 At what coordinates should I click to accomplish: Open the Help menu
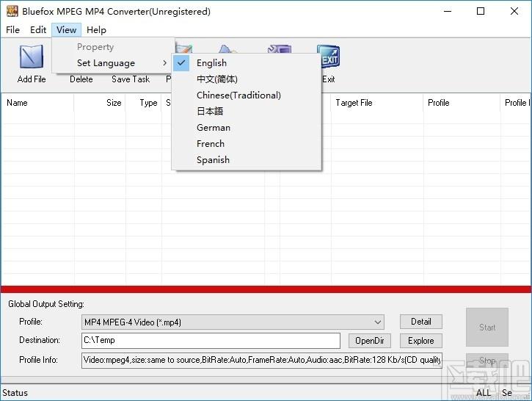coord(96,30)
